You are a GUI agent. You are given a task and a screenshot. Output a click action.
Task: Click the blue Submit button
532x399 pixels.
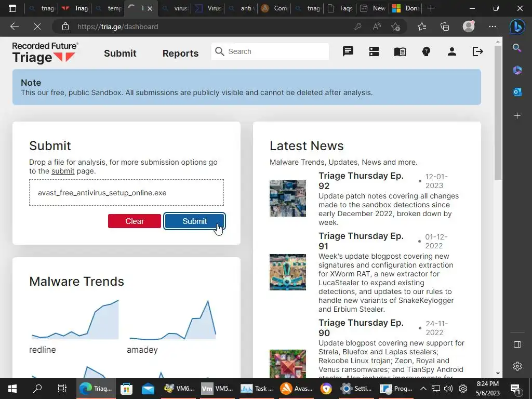click(194, 221)
